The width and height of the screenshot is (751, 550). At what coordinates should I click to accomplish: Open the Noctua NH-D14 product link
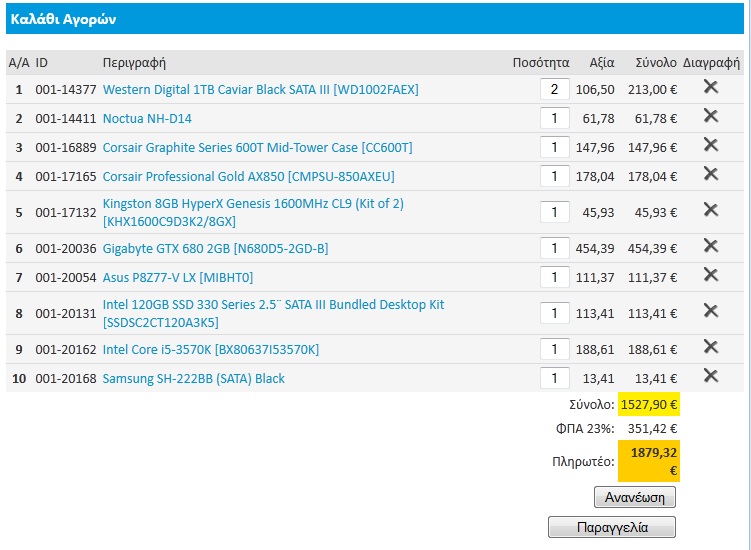point(147,118)
